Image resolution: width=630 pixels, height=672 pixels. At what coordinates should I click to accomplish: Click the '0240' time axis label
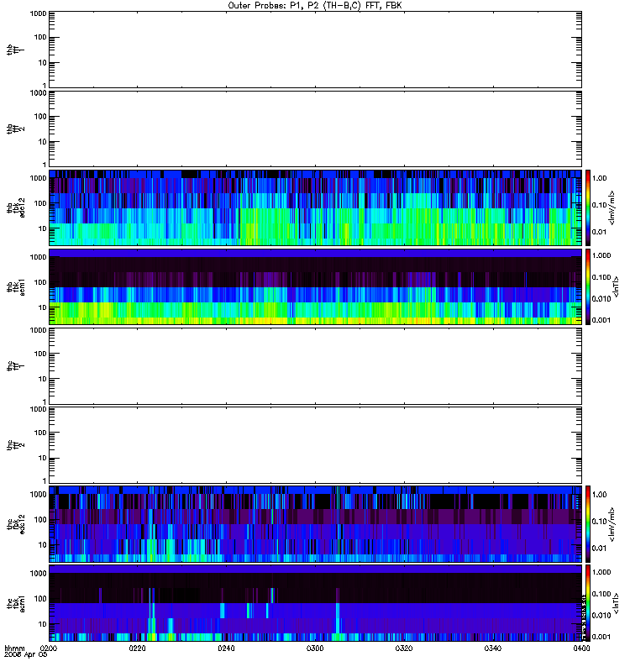point(226,648)
